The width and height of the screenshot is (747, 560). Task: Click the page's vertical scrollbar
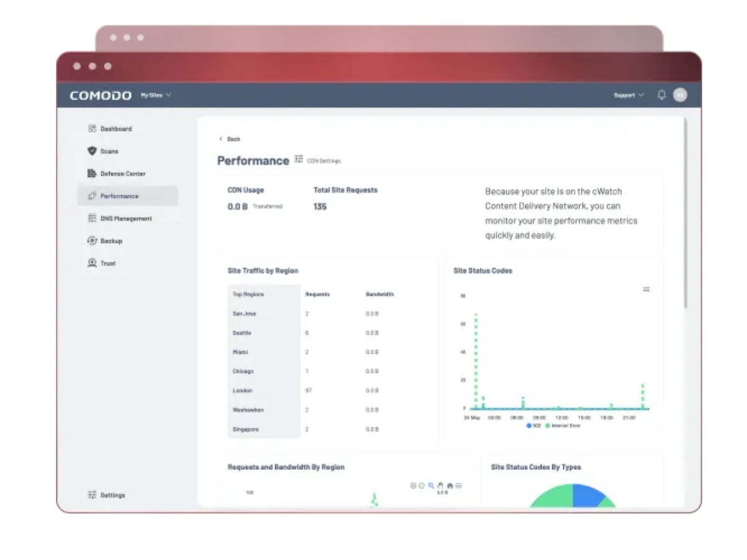pyautogui.click(x=685, y=212)
